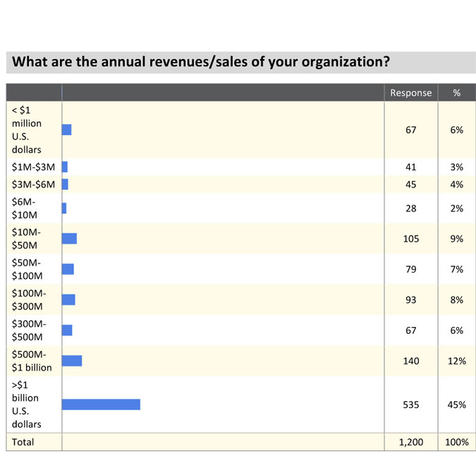Select the 45% percentage cell
476x465 pixels.
click(456, 404)
